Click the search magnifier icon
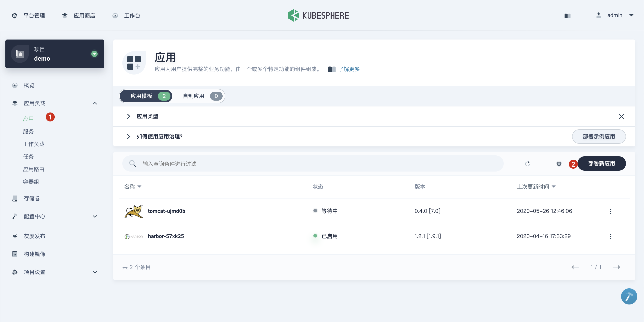 (x=132, y=163)
